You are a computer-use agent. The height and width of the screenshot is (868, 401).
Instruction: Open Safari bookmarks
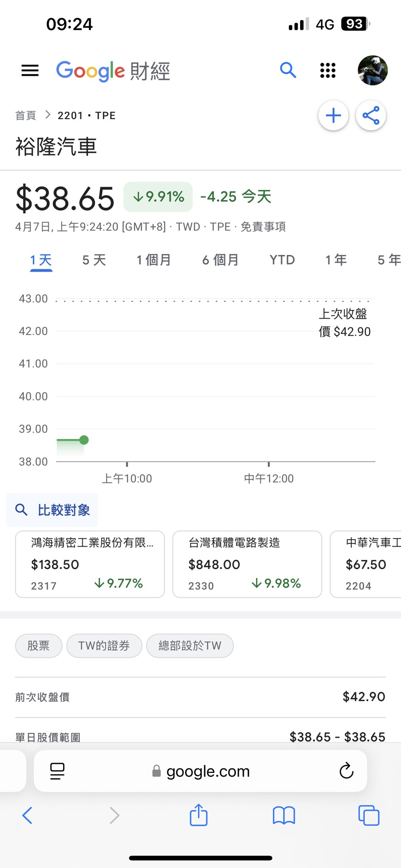coord(284,815)
